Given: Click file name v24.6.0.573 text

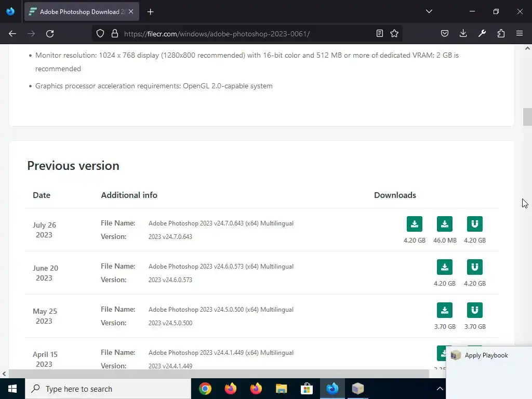Looking at the screenshot, I should [221, 267].
